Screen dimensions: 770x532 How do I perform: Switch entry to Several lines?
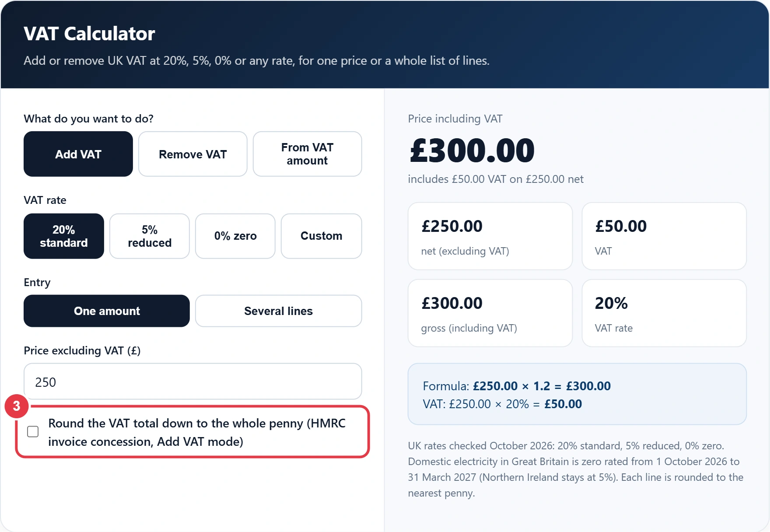279,311
